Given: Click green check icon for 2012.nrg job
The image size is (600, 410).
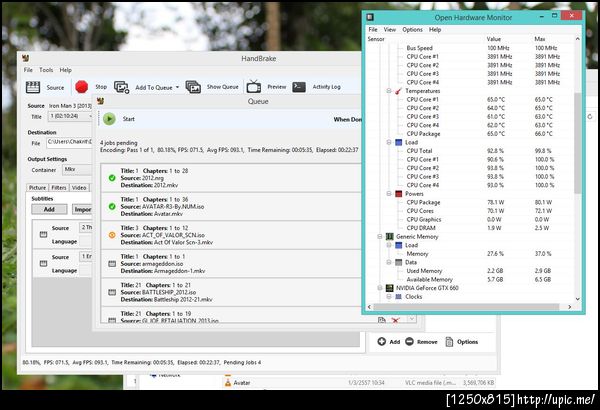Looking at the screenshot, I should [x=112, y=178].
